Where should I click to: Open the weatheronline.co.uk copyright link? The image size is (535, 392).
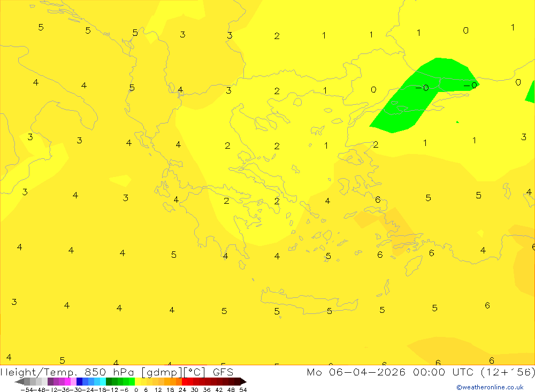coord(490,387)
